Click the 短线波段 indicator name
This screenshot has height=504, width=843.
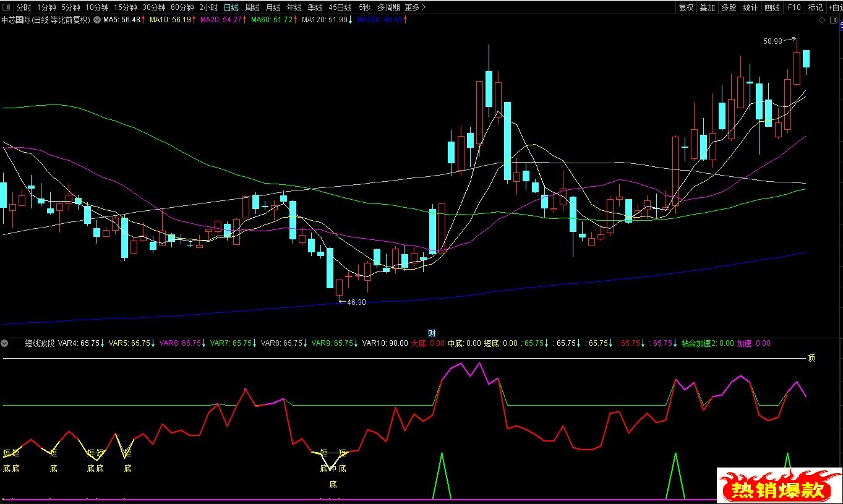[x=40, y=343]
